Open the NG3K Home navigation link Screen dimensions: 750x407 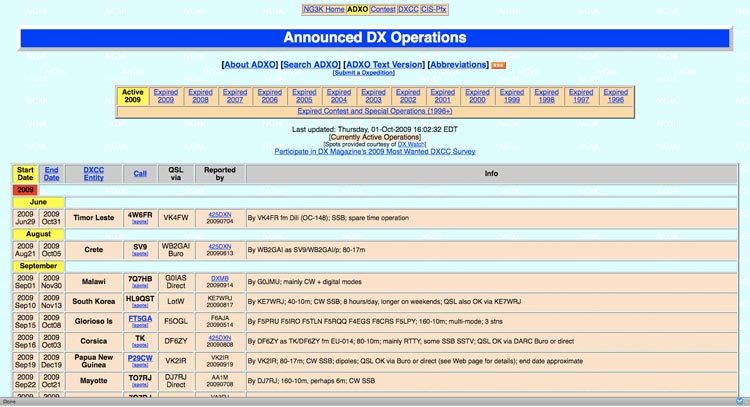pos(323,9)
